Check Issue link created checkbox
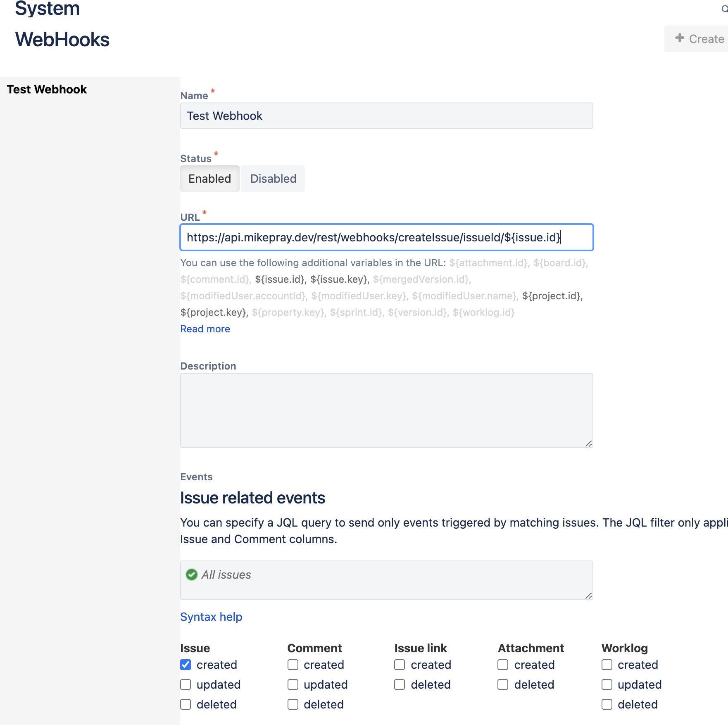Viewport: 728px width, 725px height. [400, 665]
